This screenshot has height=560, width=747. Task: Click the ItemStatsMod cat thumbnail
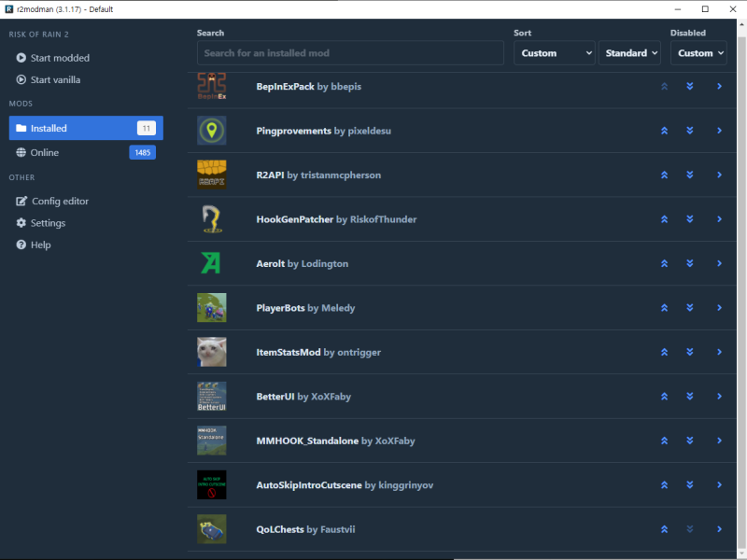click(x=212, y=352)
